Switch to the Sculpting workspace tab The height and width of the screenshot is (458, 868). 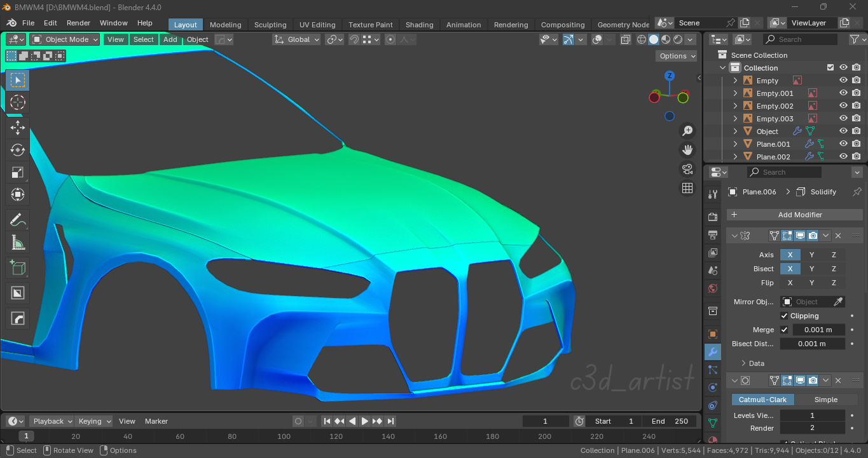click(x=270, y=25)
